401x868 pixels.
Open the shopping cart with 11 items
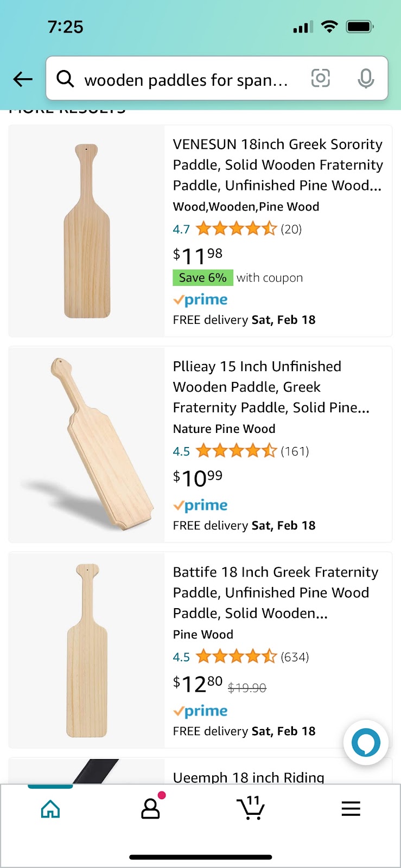(x=251, y=809)
